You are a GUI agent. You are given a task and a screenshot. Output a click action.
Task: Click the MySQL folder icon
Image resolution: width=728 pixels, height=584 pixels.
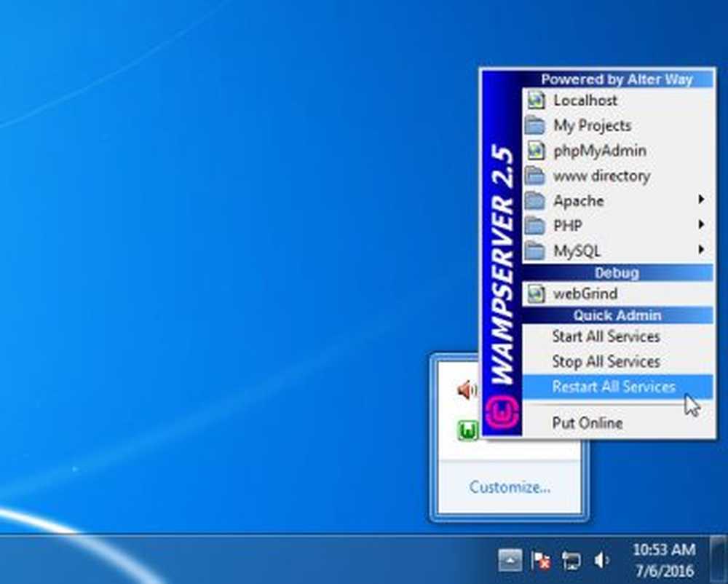(535, 250)
